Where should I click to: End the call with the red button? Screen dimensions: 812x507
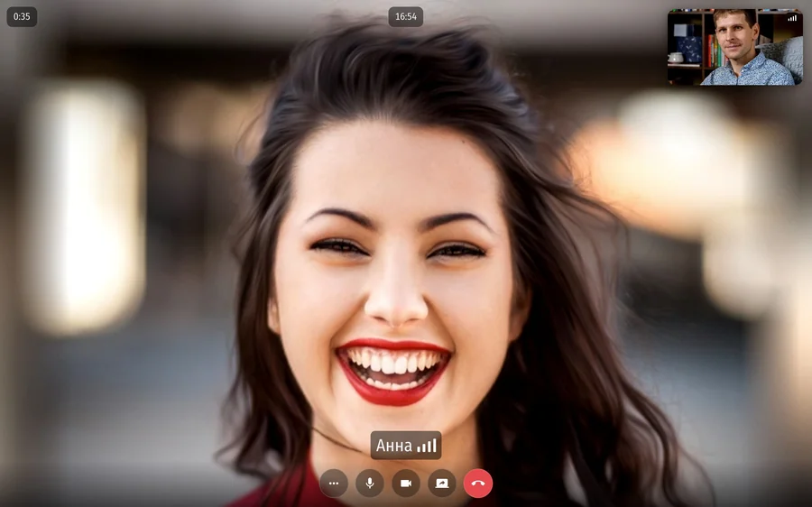[x=478, y=484]
